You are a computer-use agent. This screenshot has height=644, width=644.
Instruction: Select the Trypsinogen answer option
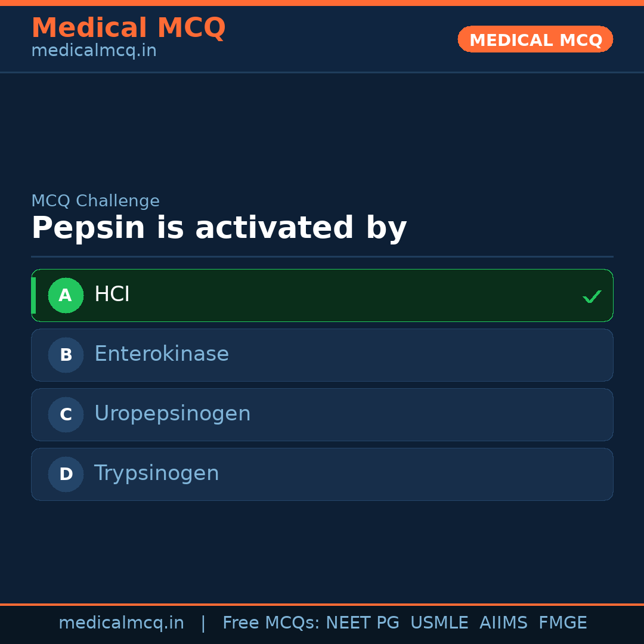pos(157,473)
